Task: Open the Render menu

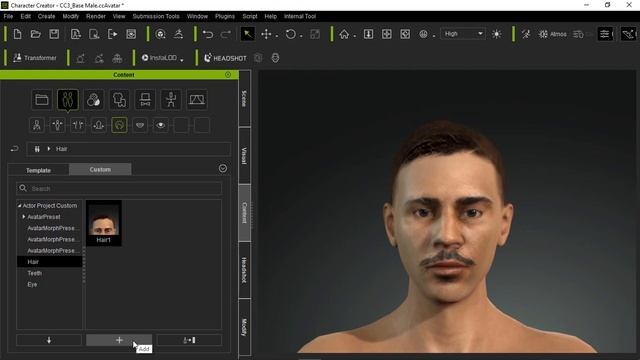Action: tap(96, 16)
